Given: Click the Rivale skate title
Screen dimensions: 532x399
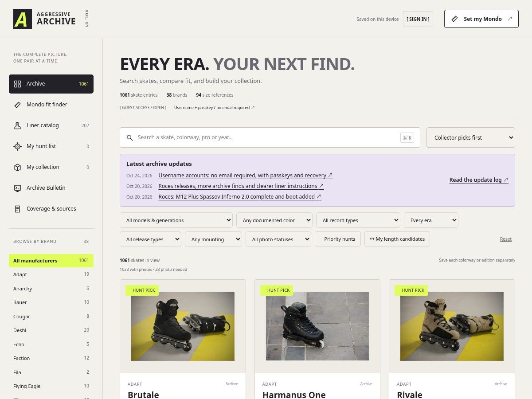Looking at the screenshot, I should tap(410, 394).
